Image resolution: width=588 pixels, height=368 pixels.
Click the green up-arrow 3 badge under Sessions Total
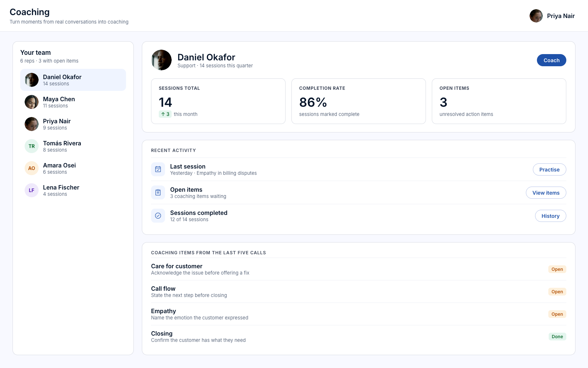coord(165,114)
